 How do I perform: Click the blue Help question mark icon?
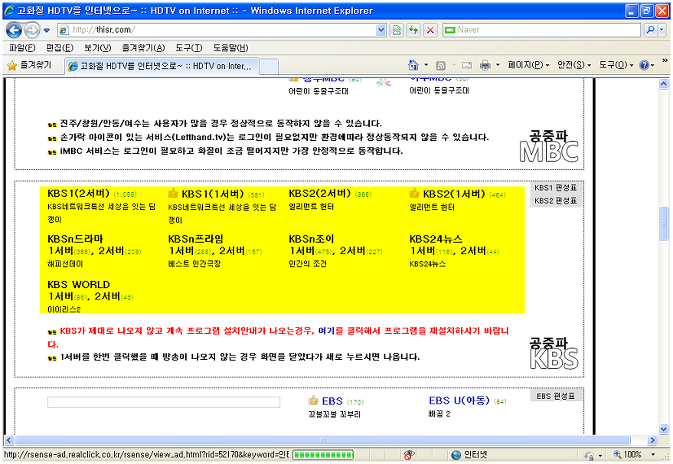[x=644, y=65]
